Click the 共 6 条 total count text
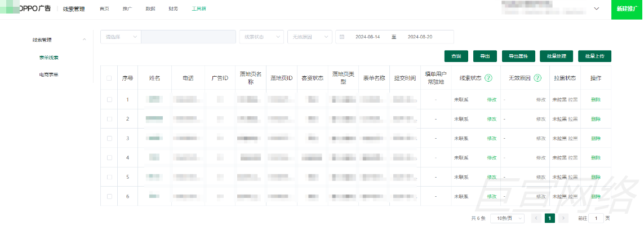This screenshot has height=225, width=644. click(x=478, y=218)
